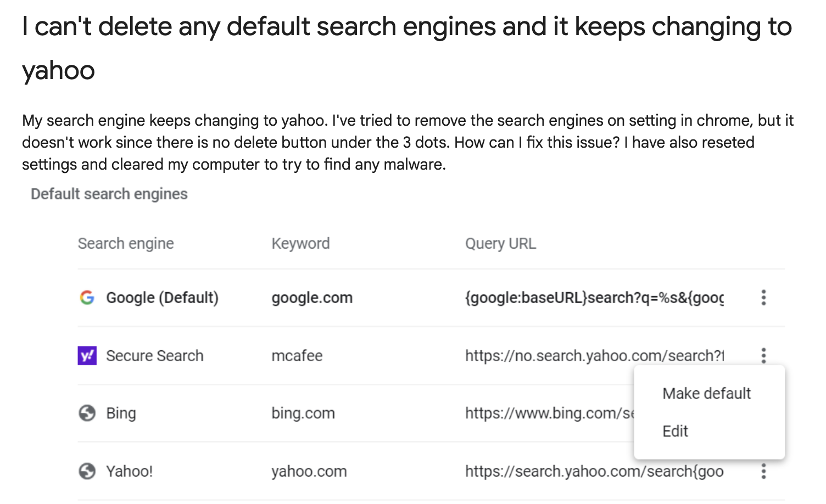Screen dimensions: 826x504
Task: Click the globe icon next to Bing
Action: [87, 413]
